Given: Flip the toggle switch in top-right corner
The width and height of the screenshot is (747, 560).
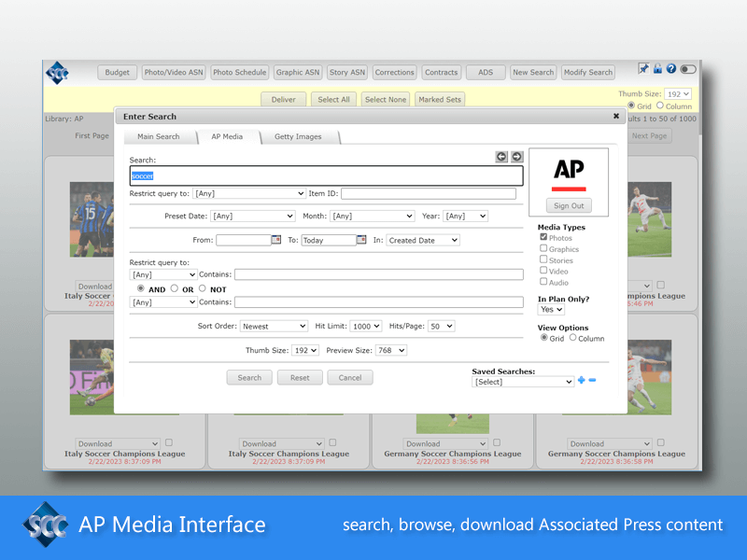Looking at the screenshot, I should click(688, 69).
